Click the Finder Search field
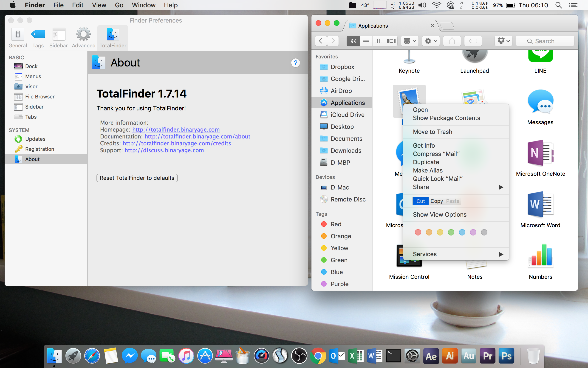588x368 pixels. point(545,41)
